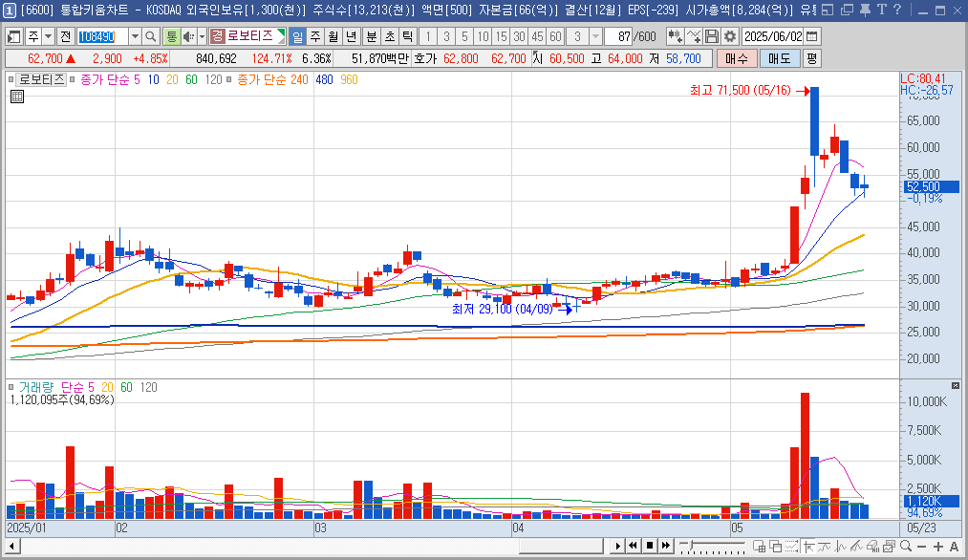Toggle the 일 daily chart period

point(297,36)
